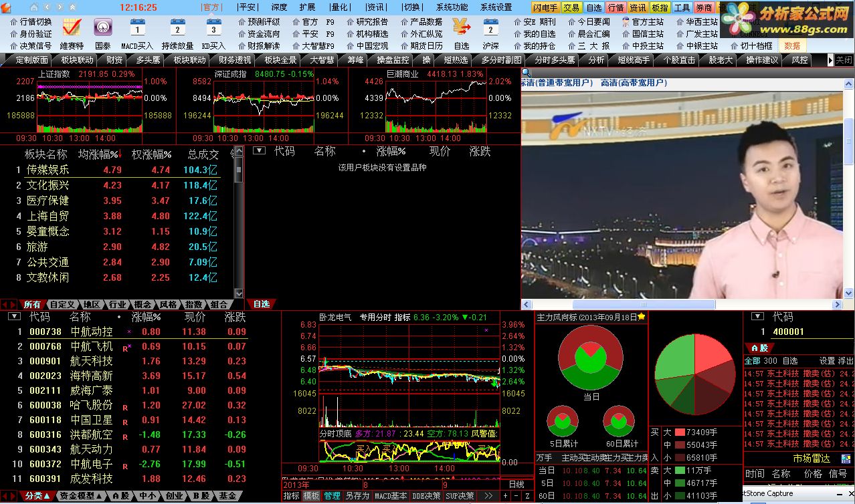The height and width of the screenshot is (504, 855).
Task: Open the 深度 menu
Action: (x=279, y=7)
